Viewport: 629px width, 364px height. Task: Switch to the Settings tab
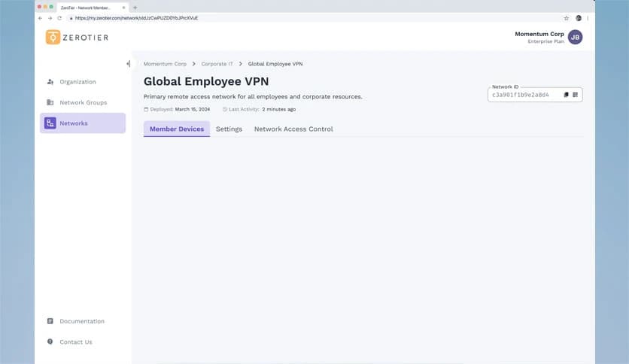[x=229, y=129]
